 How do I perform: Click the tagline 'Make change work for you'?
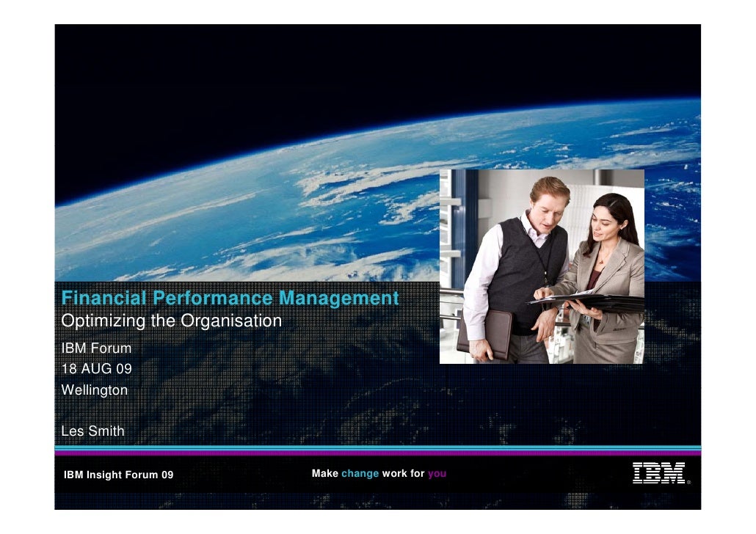pyautogui.click(x=379, y=473)
